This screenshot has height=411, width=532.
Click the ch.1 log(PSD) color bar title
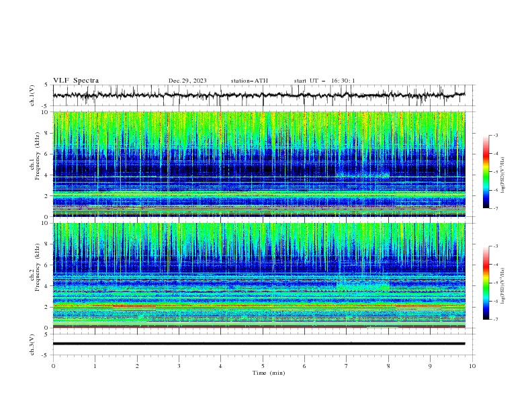point(503,175)
